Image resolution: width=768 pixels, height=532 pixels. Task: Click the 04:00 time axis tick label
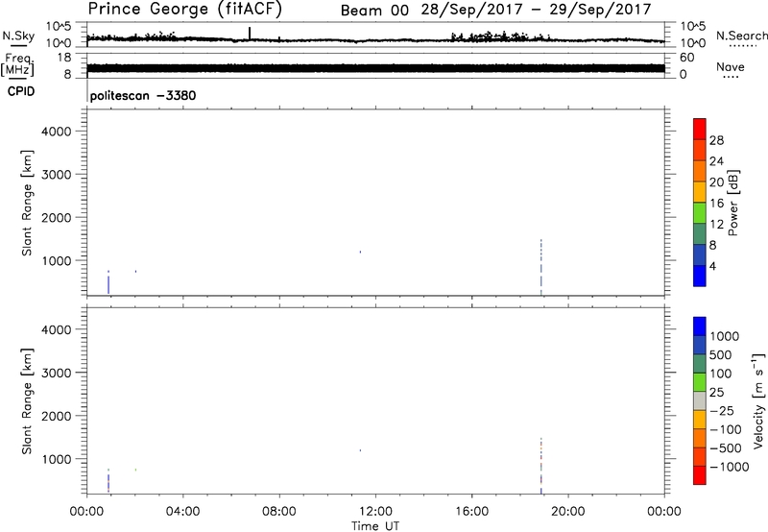click(182, 512)
